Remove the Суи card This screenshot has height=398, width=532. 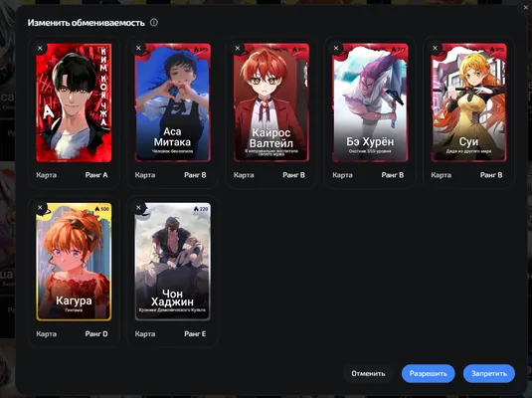click(x=435, y=48)
